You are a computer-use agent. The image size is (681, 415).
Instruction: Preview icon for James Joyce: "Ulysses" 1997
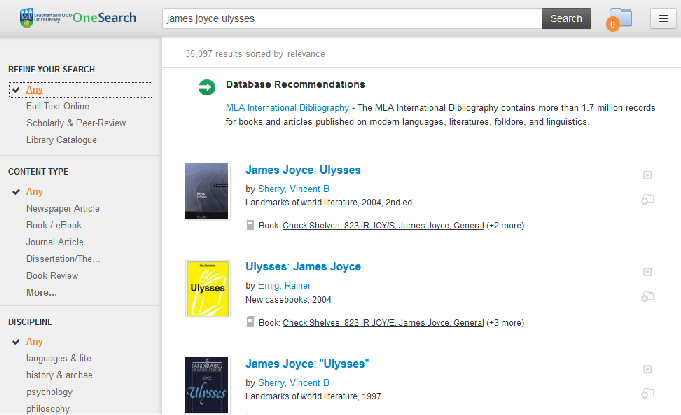click(x=648, y=369)
